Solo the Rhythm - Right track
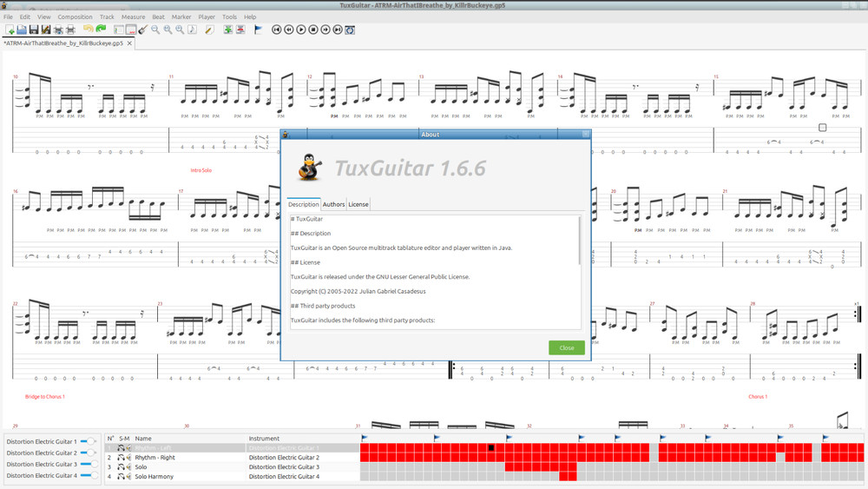This screenshot has width=868, height=489. 121,458
